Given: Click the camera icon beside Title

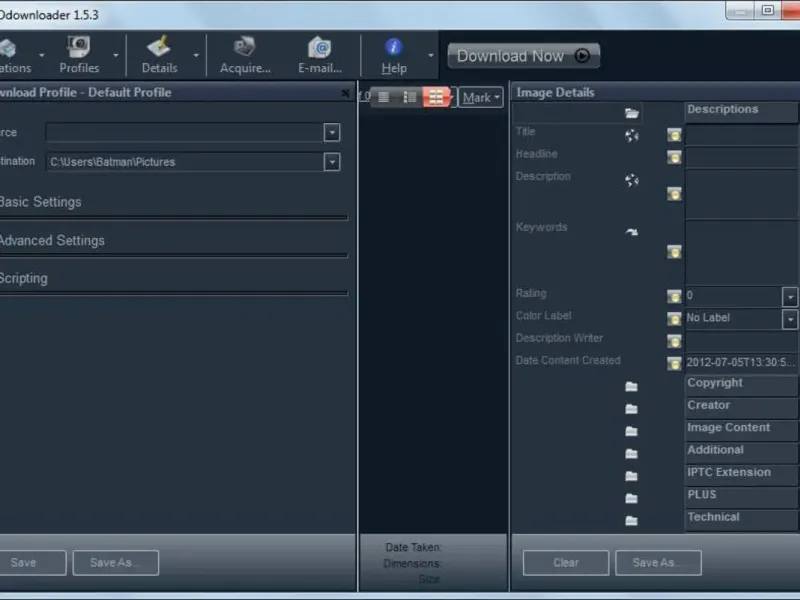Looking at the screenshot, I should pyautogui.click(x=674, y=135).
